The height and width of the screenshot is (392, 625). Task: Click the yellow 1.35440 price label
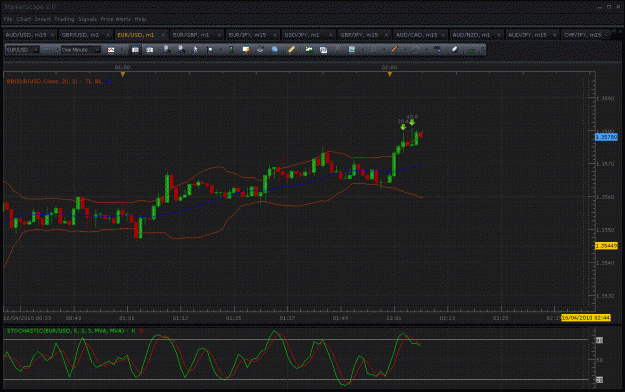click(606, 246)
